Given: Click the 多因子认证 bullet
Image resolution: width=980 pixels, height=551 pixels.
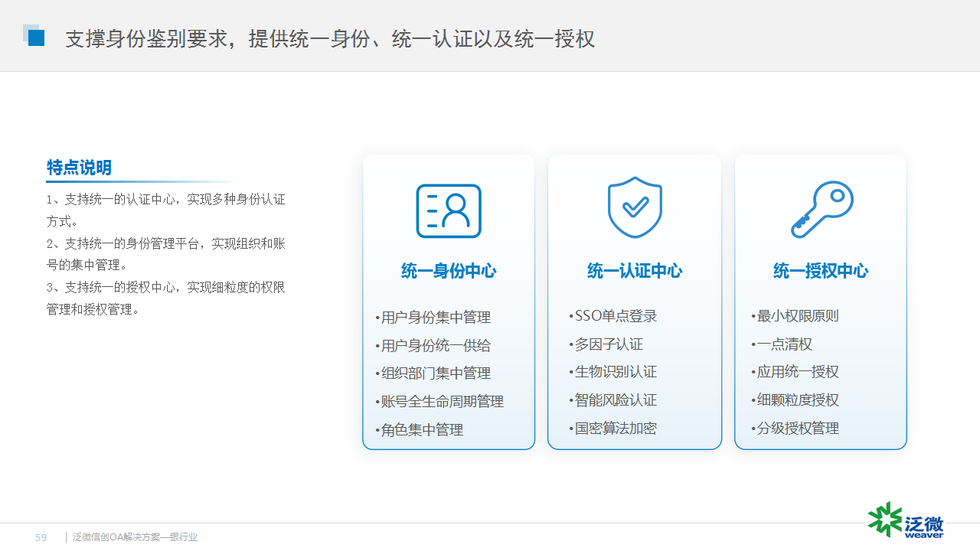Looking at the screenshot, I should pyautogui.click(x=606, y=344).
